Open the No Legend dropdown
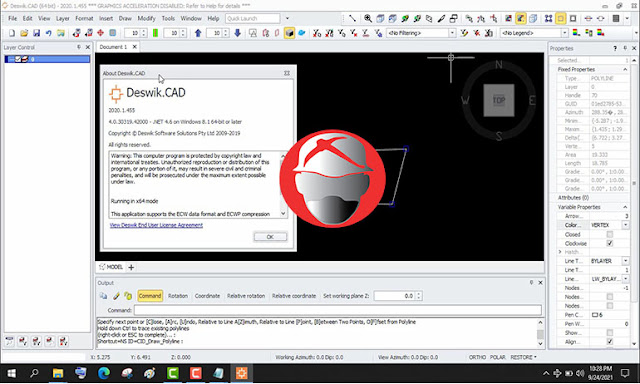 point(565,33)
